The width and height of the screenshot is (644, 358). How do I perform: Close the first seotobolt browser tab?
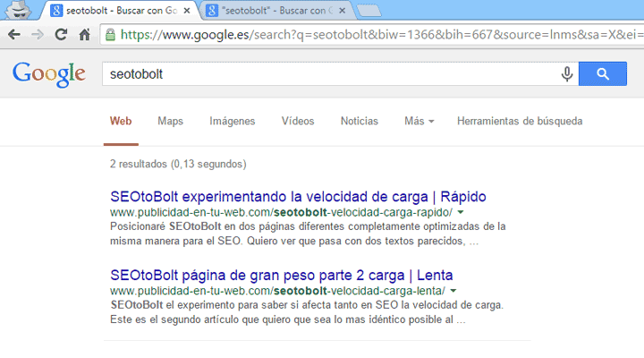pyautogui.click(x=188, y=11)
